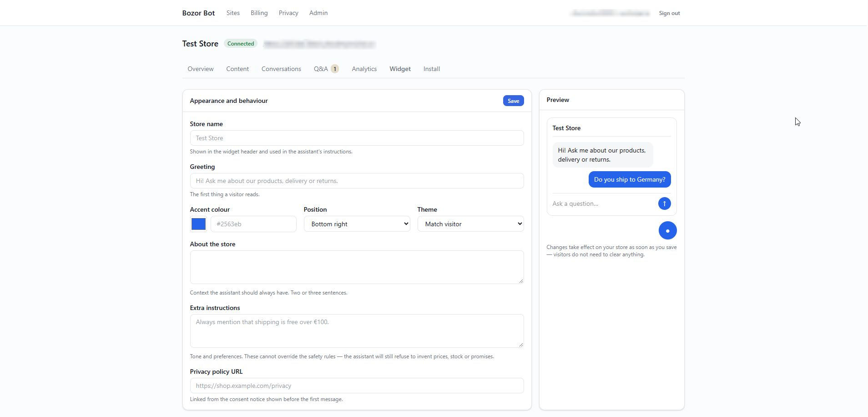Click the blurred store URL link

coord(319,44)
